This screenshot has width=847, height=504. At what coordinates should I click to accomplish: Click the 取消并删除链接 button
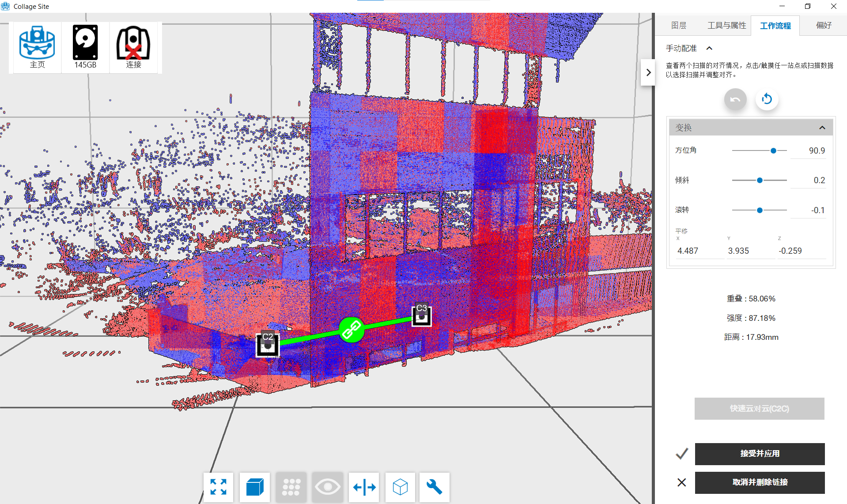pos(760,482)
